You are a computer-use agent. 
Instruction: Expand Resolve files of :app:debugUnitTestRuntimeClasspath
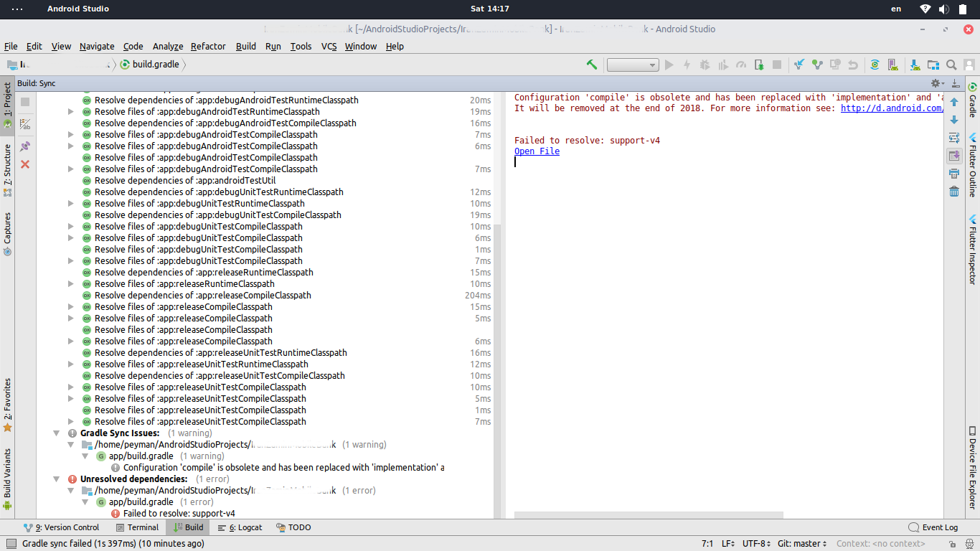tap(70, 204)
